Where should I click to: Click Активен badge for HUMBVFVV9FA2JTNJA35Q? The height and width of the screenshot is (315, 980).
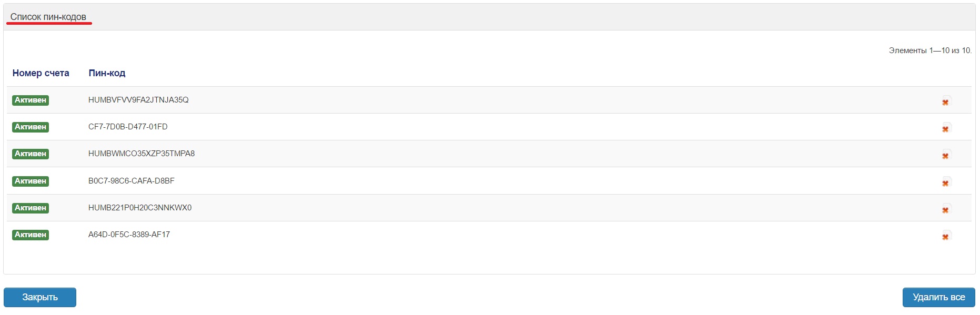[31, 100]
